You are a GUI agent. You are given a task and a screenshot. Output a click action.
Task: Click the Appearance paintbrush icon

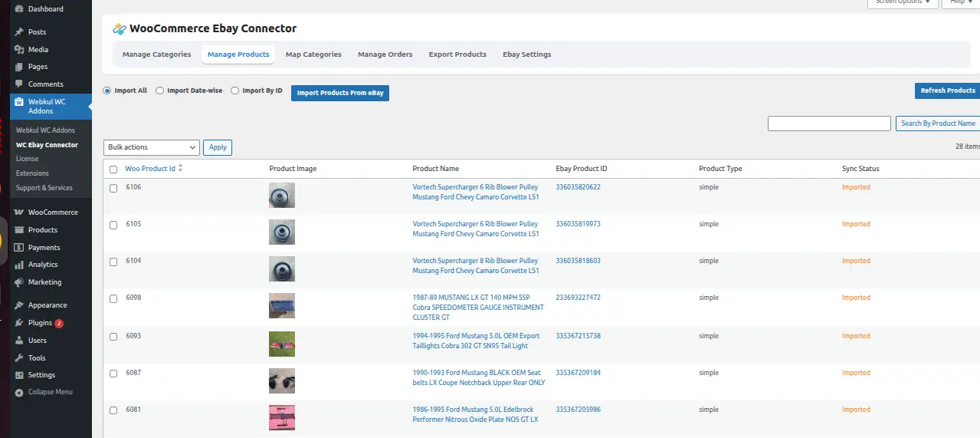click(18, 305)
